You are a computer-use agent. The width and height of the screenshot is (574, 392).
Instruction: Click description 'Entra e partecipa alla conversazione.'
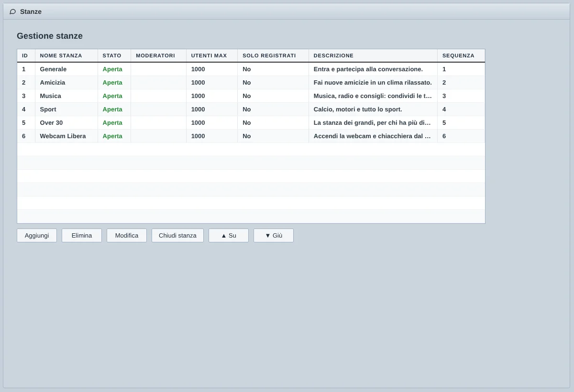(368, 69)
